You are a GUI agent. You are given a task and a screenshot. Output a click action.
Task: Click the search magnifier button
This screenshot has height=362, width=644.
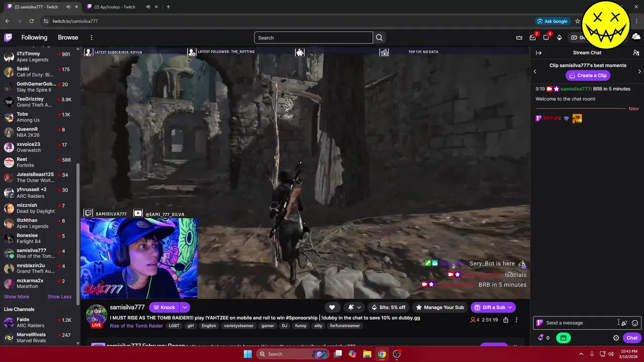click(379, 38)
